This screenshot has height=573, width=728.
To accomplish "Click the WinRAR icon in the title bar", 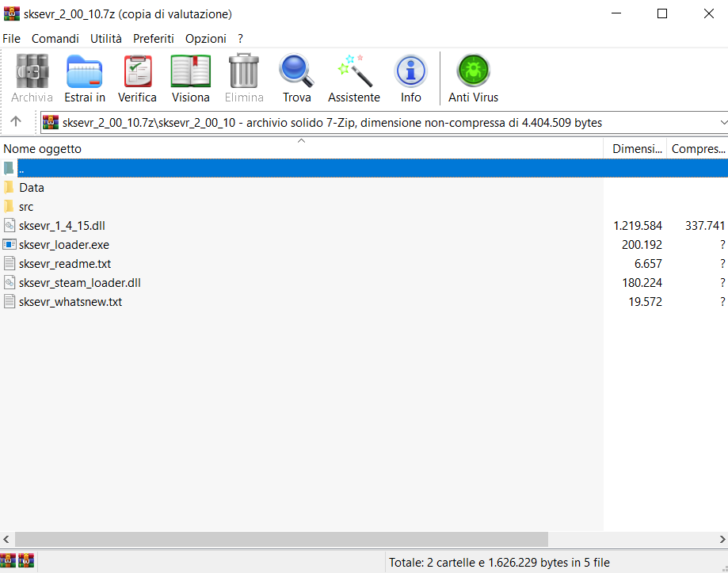I will click(12, 13).
